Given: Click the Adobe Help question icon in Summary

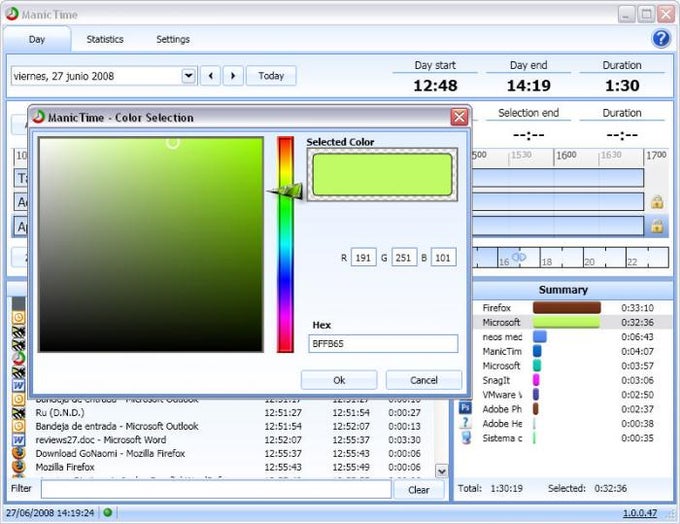Looking at the screenshot, I should coord(465,422).
